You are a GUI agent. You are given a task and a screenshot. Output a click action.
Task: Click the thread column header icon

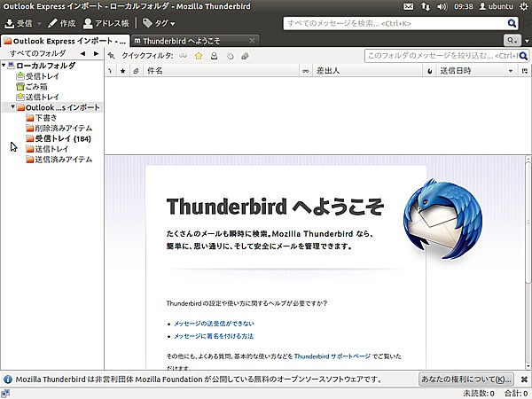point(110,71)
